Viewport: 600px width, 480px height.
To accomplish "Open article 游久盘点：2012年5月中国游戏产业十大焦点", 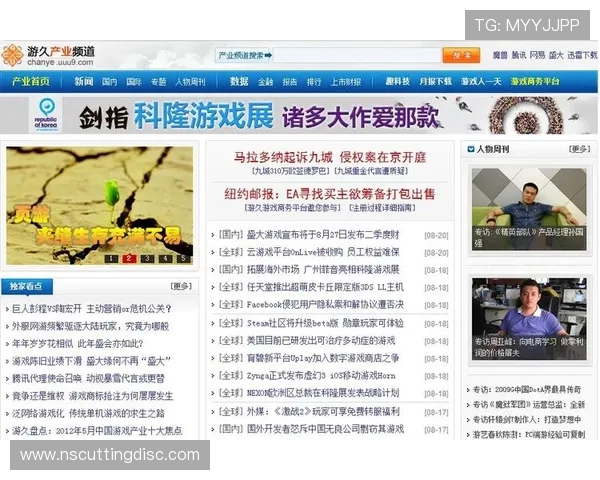I will (97, 431).
